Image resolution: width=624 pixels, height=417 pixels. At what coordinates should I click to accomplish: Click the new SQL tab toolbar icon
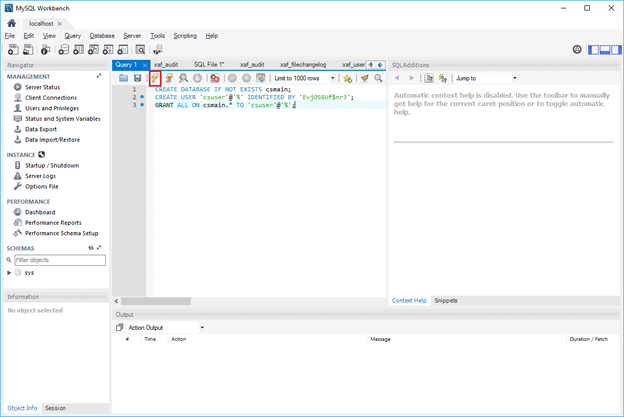[13, 49]
